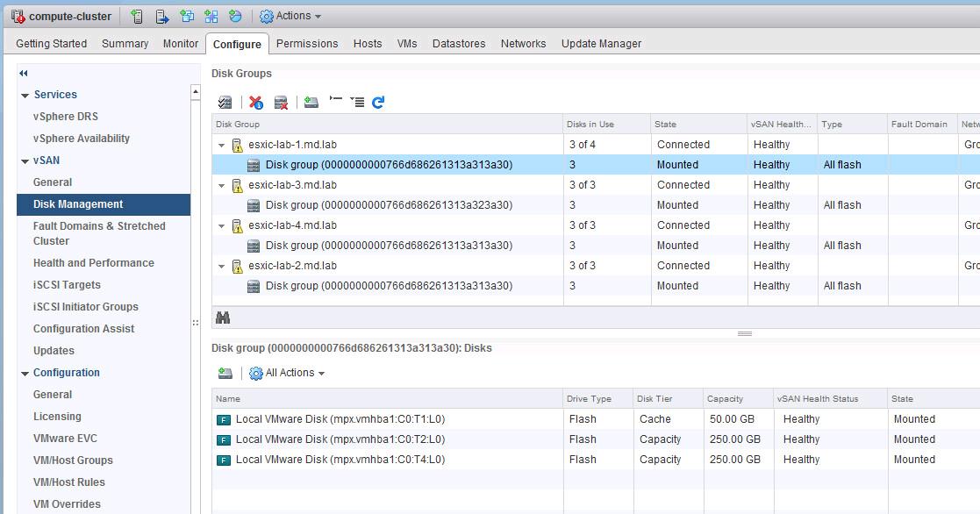The height and width of the screenshot is (514, 980).
Task: Sort by the vSAN Health Status column
Action: coord(829,398)
